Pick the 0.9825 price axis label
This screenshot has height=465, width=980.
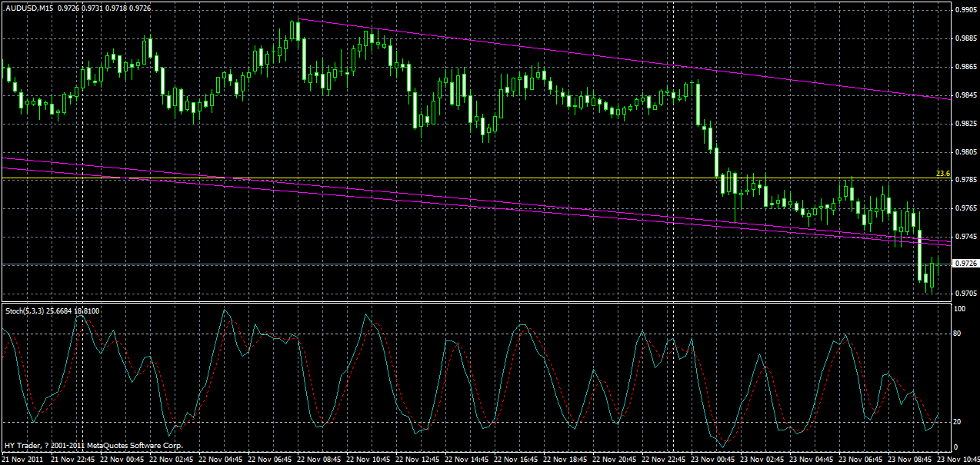[x=965, y=124]
